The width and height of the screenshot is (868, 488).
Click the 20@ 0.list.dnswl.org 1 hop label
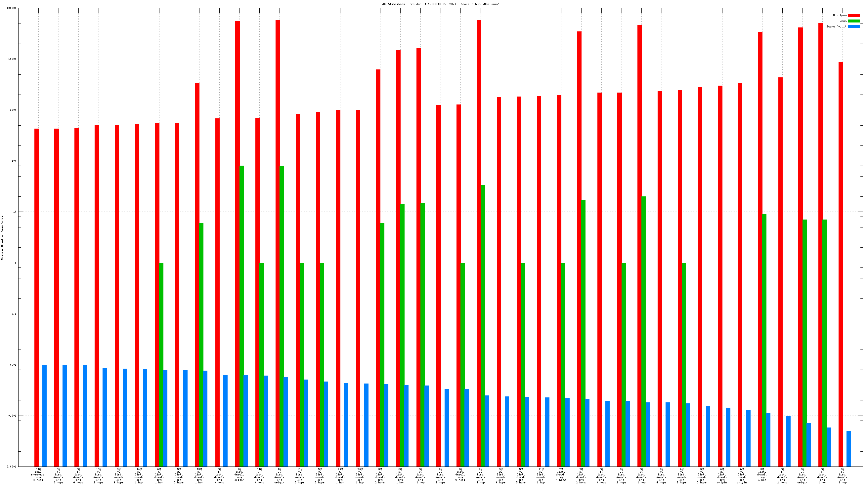[340, 475]
